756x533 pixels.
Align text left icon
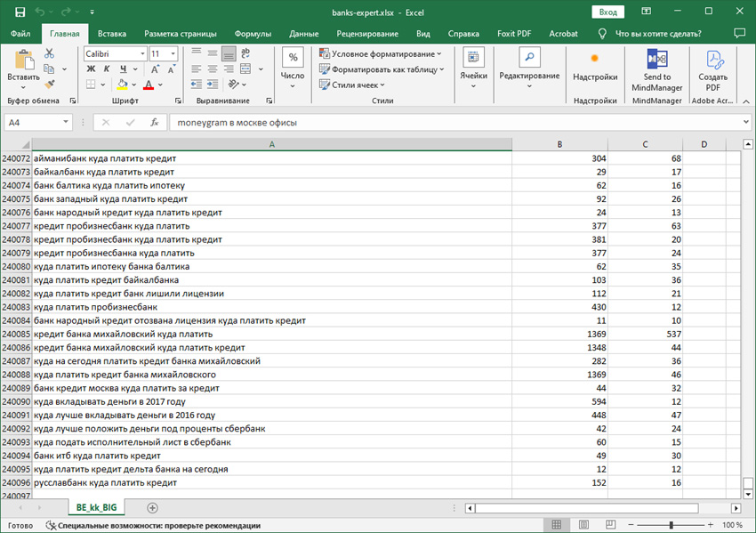[x=197, y=69]
